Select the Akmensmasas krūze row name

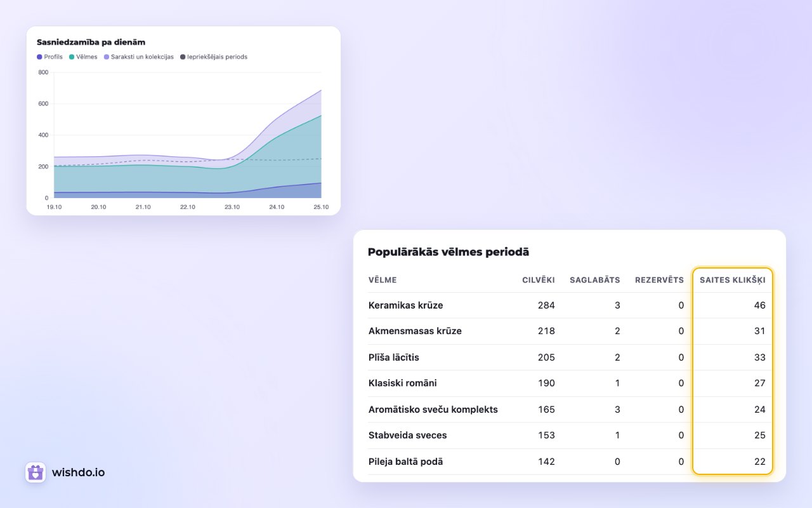coord(415,331)
